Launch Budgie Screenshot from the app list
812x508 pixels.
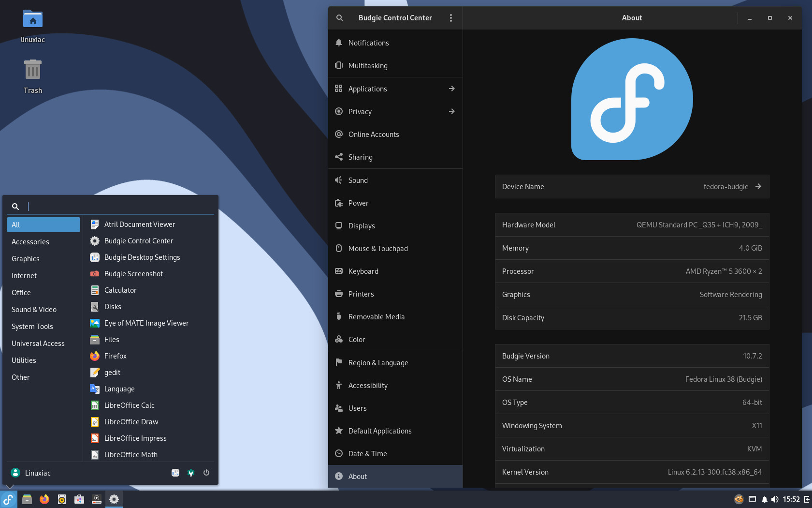[149, 274]
